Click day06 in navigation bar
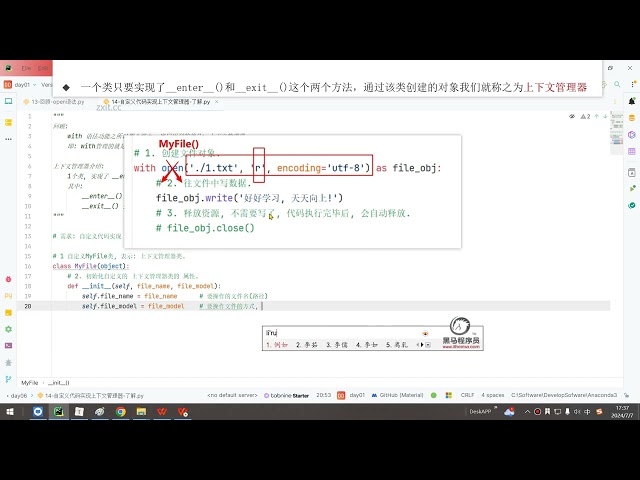The image size is (640, 480). 19,396
